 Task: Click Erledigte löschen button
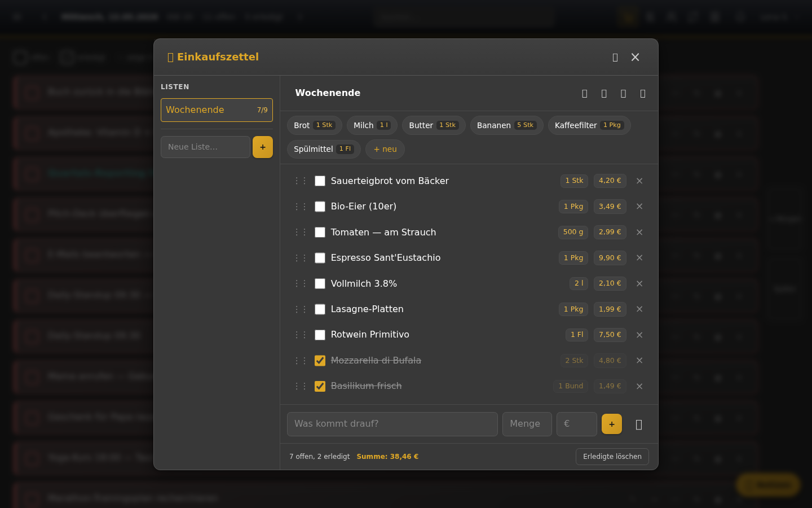pyautogui.click(x=612, y=457)
